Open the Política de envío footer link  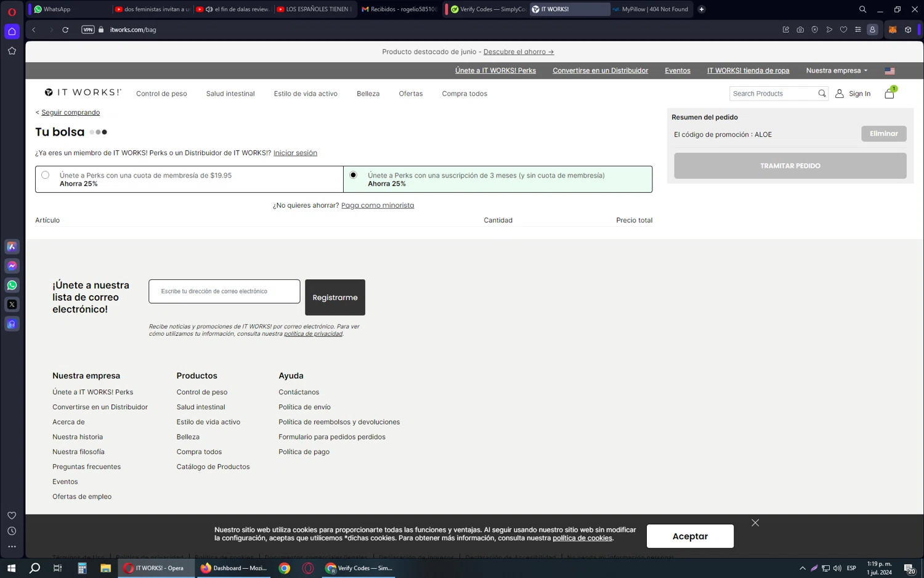click(304, 407)
